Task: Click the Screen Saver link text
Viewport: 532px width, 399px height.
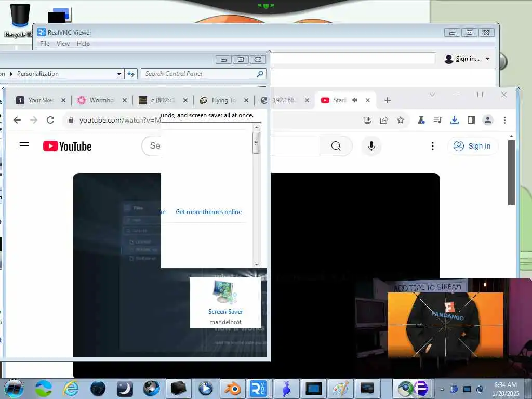Action: 225,312
